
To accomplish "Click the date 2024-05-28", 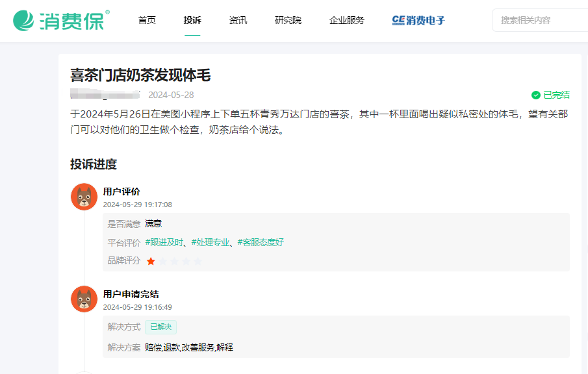I will click(171, 95).
